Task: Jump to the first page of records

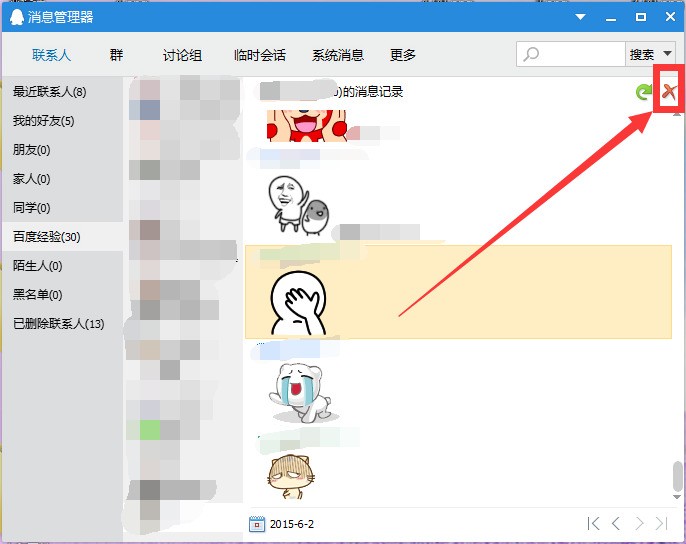Action: point(593,523)
